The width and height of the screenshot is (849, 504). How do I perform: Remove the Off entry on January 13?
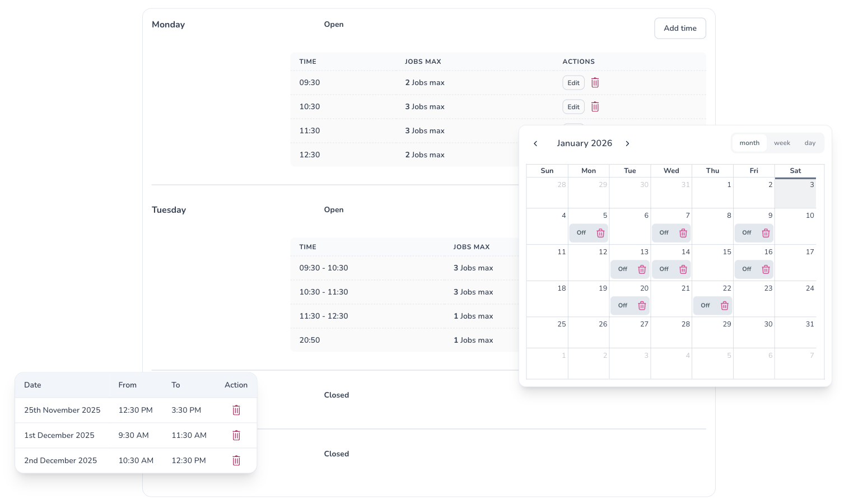[x=642, y=269]
